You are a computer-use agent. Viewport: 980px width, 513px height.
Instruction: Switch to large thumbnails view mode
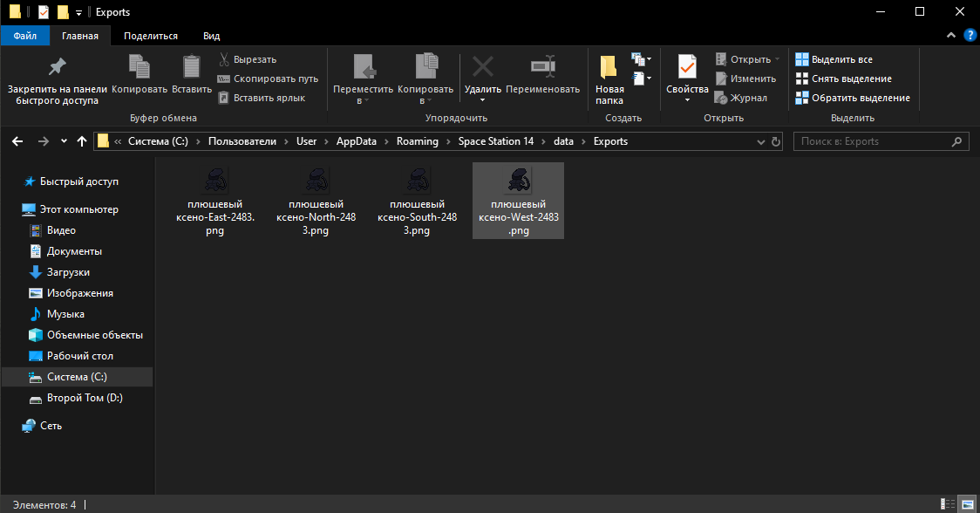click(x=968, y=504)
